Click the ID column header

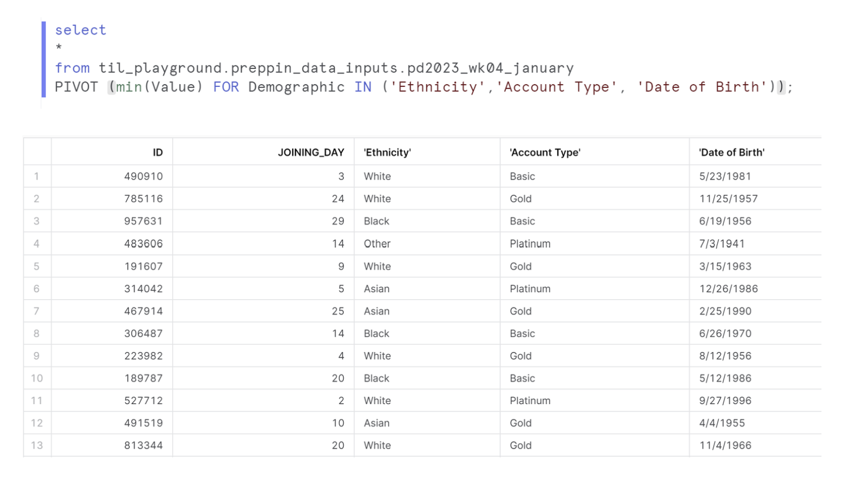click(158, 152)
